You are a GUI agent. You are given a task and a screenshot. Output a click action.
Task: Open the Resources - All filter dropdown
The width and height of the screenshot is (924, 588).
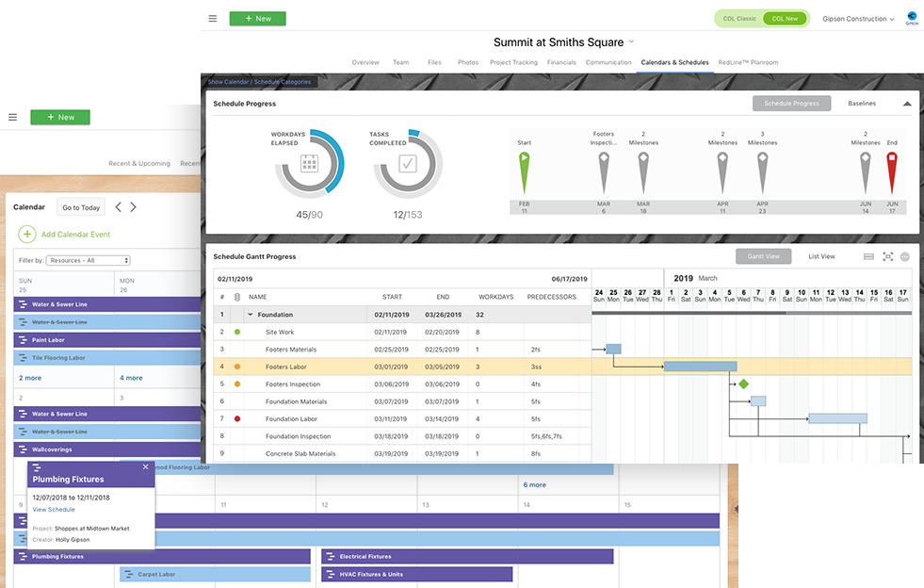pos(89,261)
